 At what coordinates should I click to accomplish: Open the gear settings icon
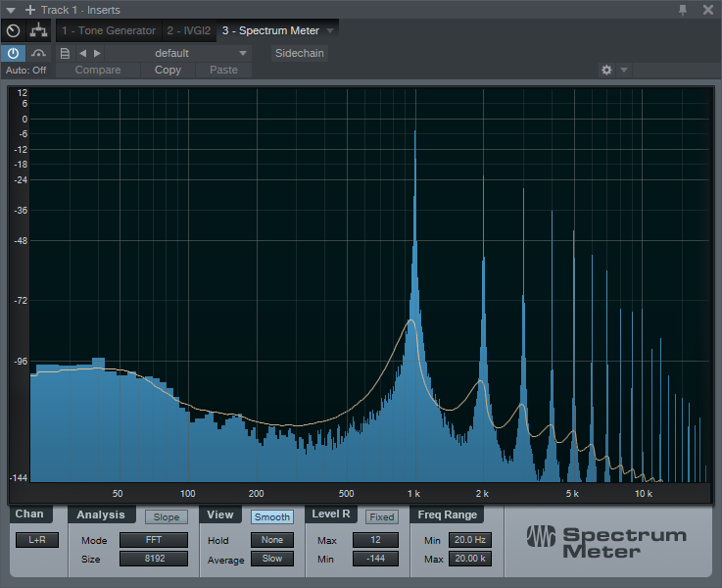click(x=606, y=70)
